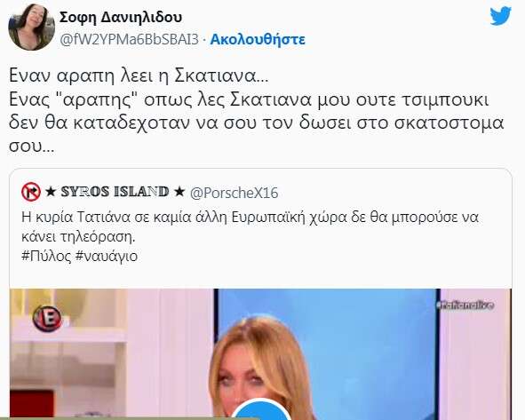Open the #Πύλος hashtag
This screenshot has height=420, width=525.
pos(46,257)
